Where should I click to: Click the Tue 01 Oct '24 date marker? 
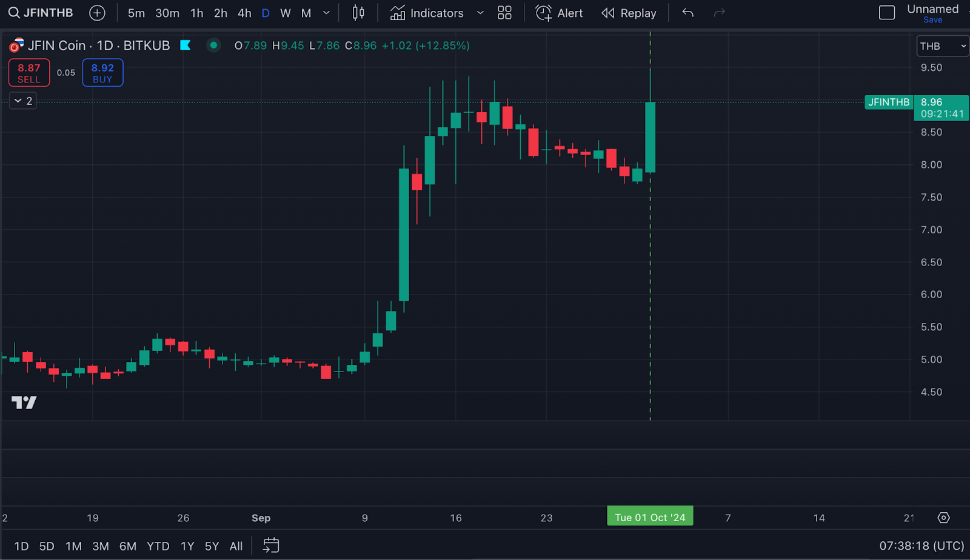pos(650,517)
